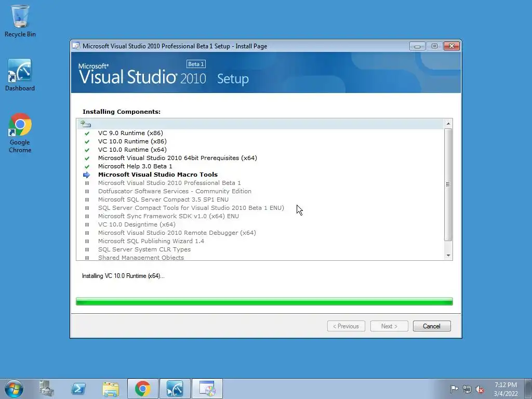Screen dimensions: 532x399
Task: Click the Show desktop strip
Action: point(529,389)
